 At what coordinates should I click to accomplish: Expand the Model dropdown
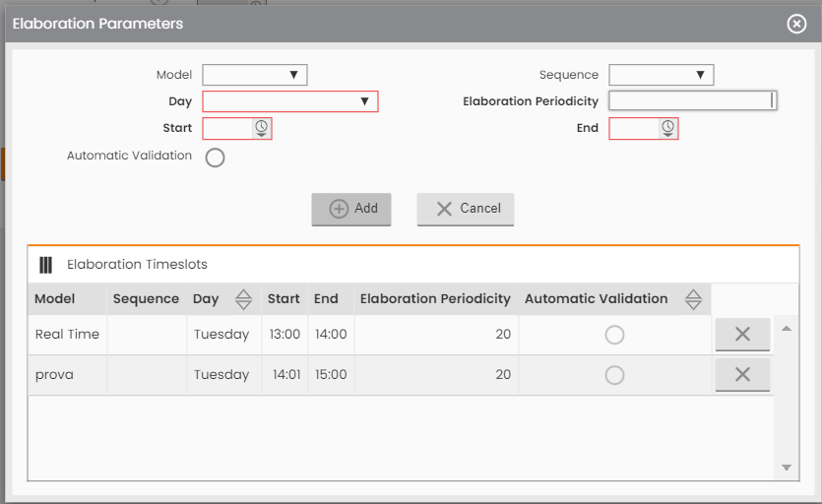tap(255, 75)
